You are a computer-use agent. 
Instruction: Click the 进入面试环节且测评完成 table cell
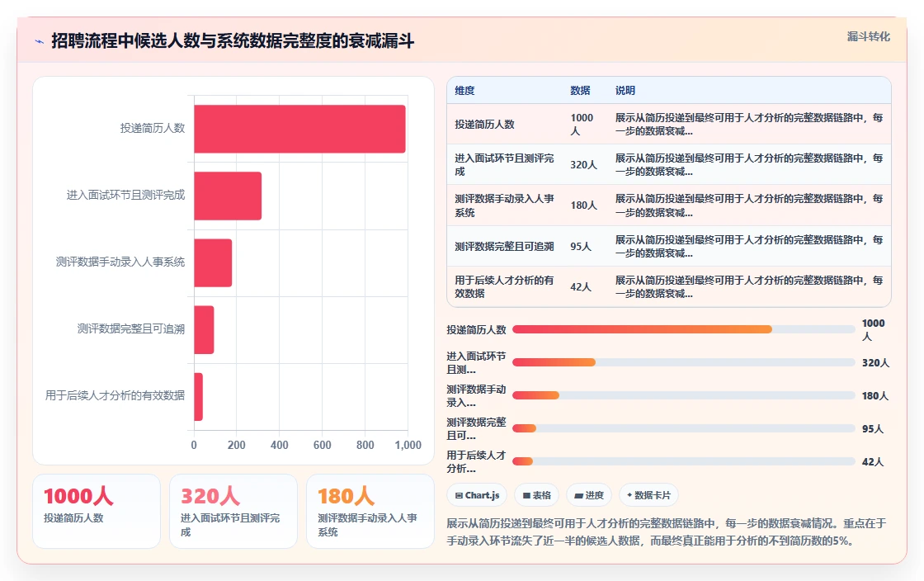tap(504, 165)
